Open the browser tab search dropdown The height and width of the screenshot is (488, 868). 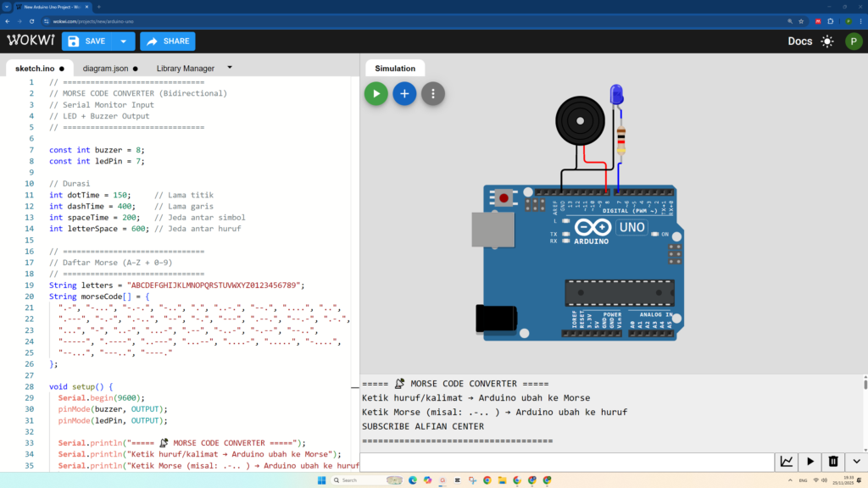(7, 7)
